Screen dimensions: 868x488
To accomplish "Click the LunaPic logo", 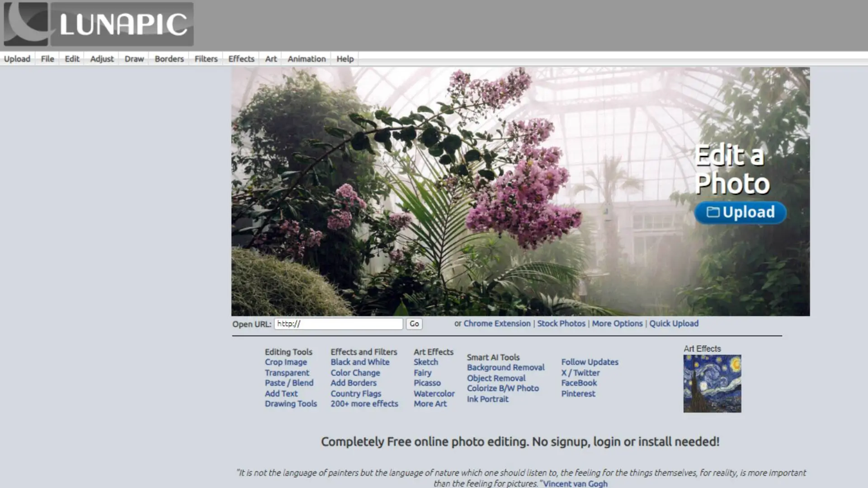I will (x=99, y=24).
